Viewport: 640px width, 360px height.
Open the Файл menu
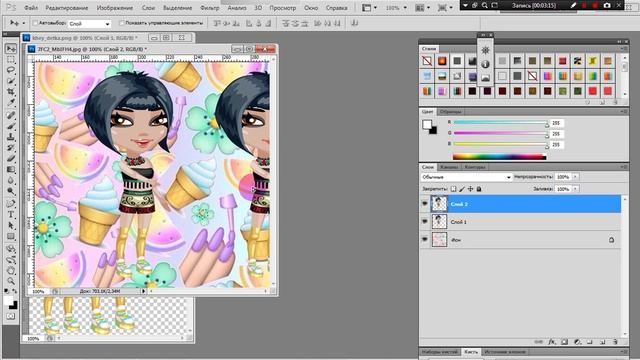tap(31, 8)
